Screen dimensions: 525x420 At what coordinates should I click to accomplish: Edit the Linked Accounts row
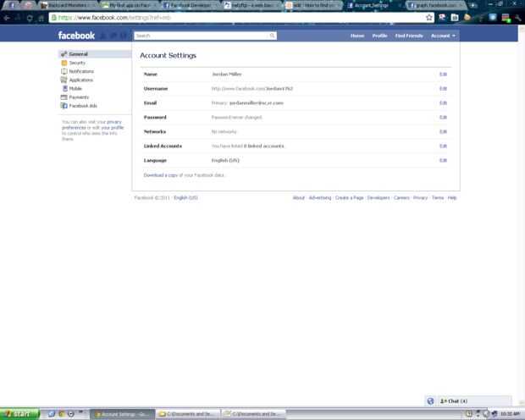point(443,146)
